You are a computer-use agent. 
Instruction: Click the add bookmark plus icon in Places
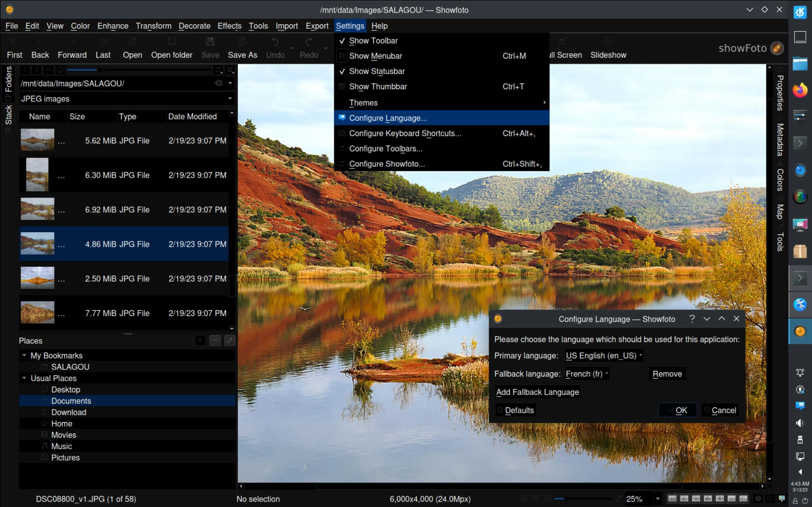[x=200, y=341]
